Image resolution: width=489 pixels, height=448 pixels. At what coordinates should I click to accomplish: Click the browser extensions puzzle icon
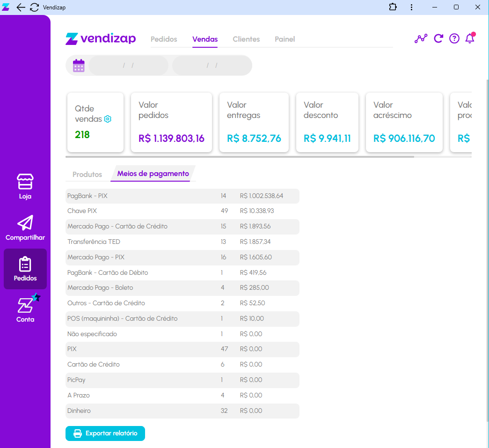click(x=393, y=7)
